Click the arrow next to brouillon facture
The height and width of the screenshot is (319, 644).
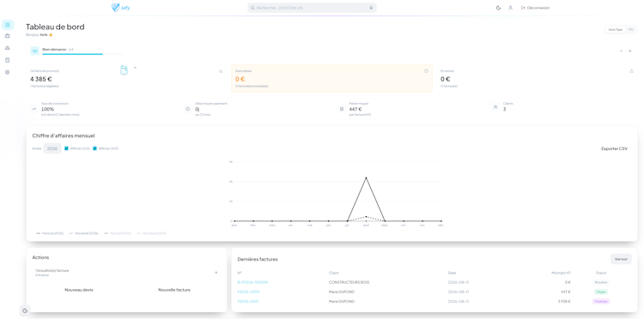point(216,272)
